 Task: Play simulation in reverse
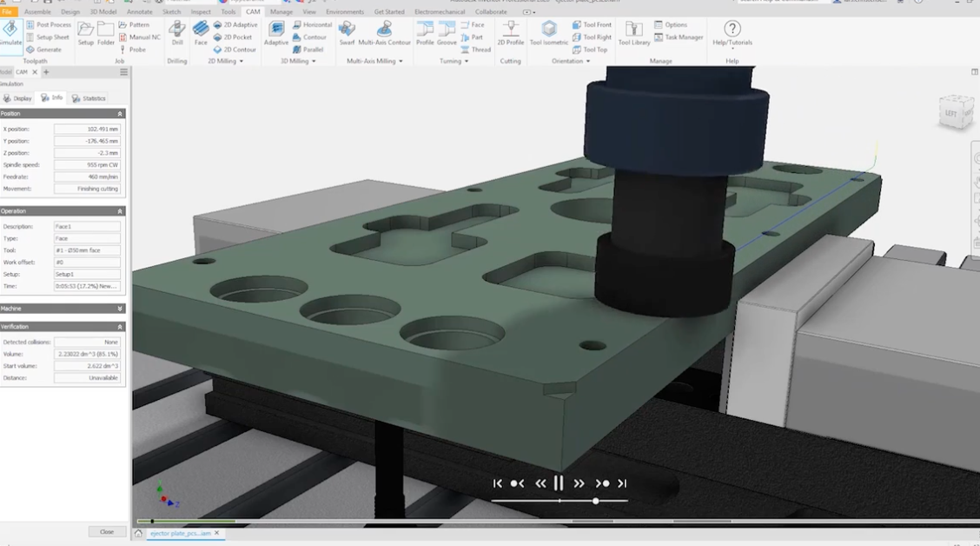(x=540, y=483)
